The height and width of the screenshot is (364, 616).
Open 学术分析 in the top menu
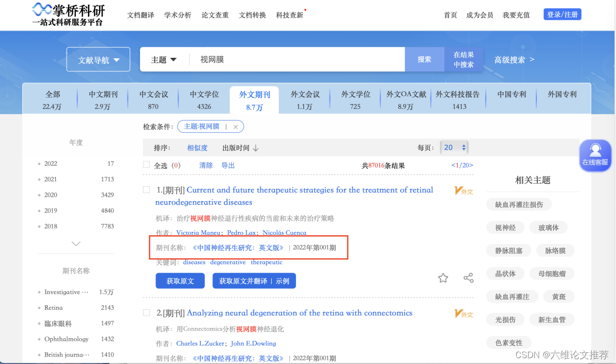[177, 15]
